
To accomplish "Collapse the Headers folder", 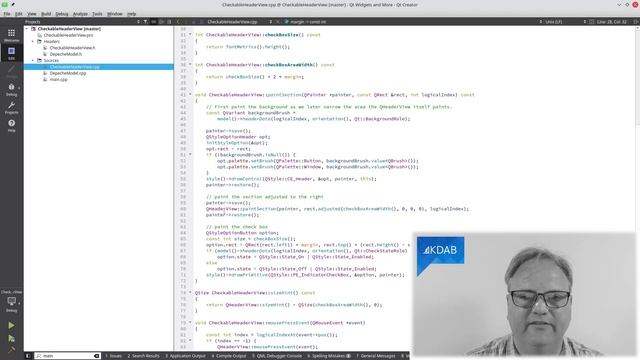I will [x=33, y=41].
